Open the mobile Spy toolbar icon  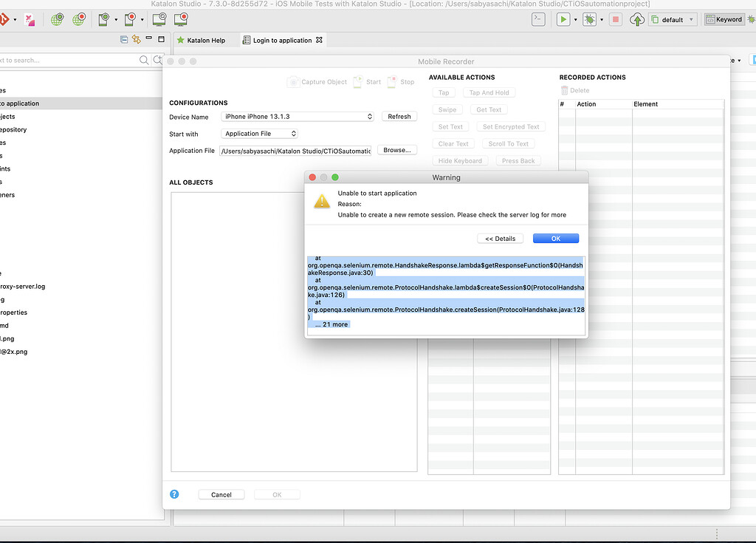[131, 18]
